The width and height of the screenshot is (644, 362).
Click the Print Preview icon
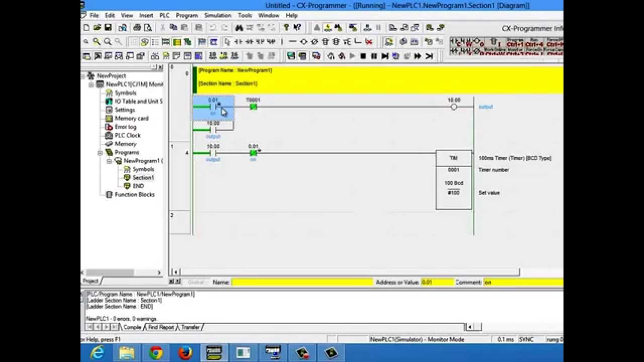coord(147,27)
